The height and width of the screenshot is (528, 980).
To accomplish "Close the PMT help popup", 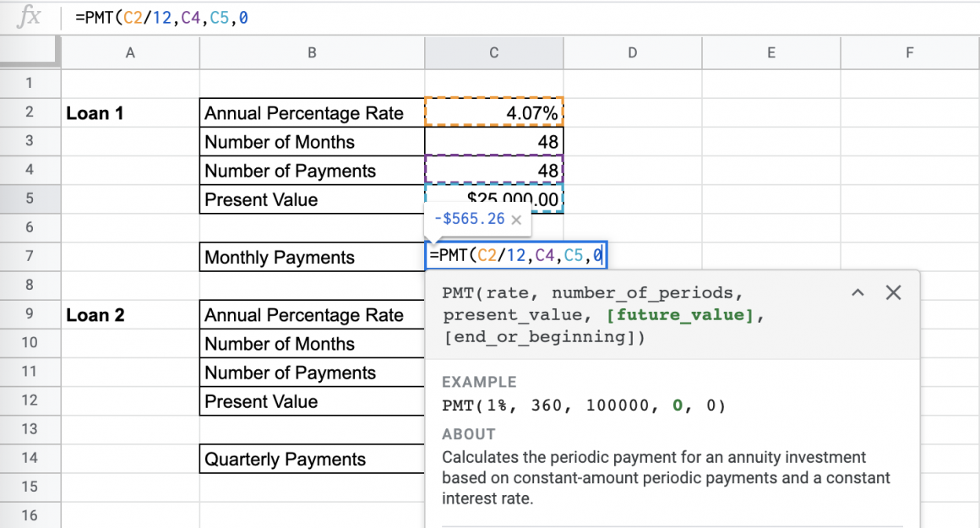I will [x=893, y=292].
